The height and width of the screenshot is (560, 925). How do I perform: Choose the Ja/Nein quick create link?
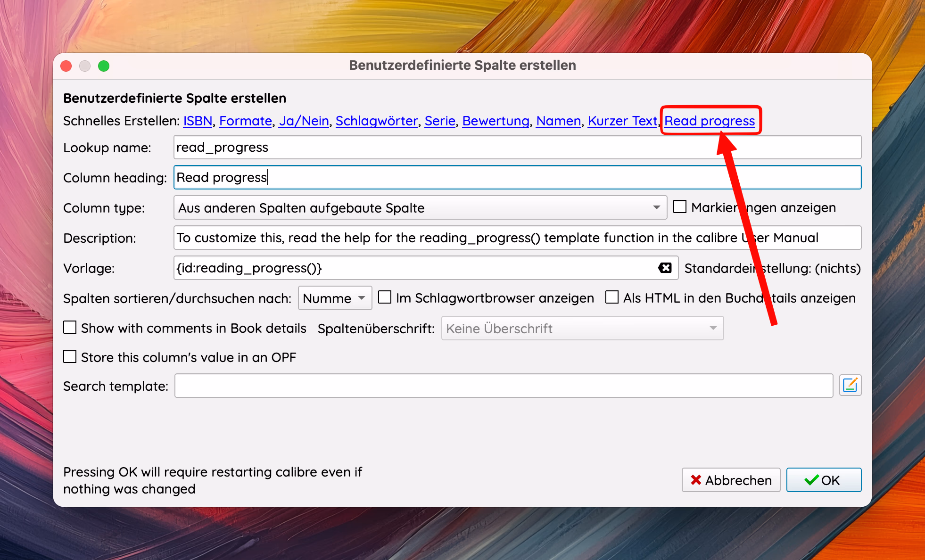[x=304, y=121]
